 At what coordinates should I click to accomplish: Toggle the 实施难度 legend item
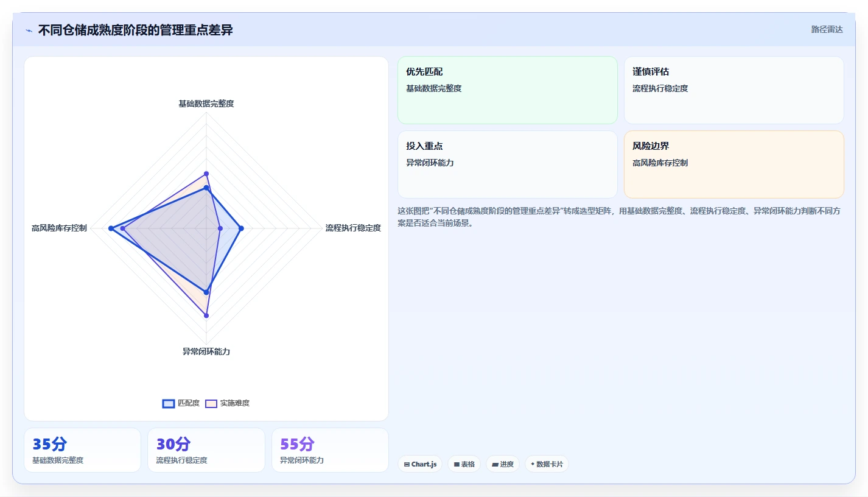(x=227, y=403)
